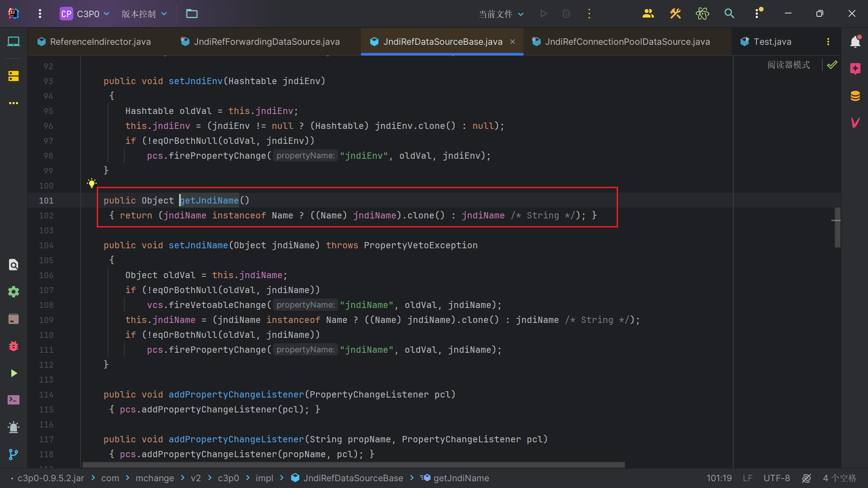Viewport: 868px width, 488px height.
Task: Open the 版本控制 version control dropdown
Action: 144,14
